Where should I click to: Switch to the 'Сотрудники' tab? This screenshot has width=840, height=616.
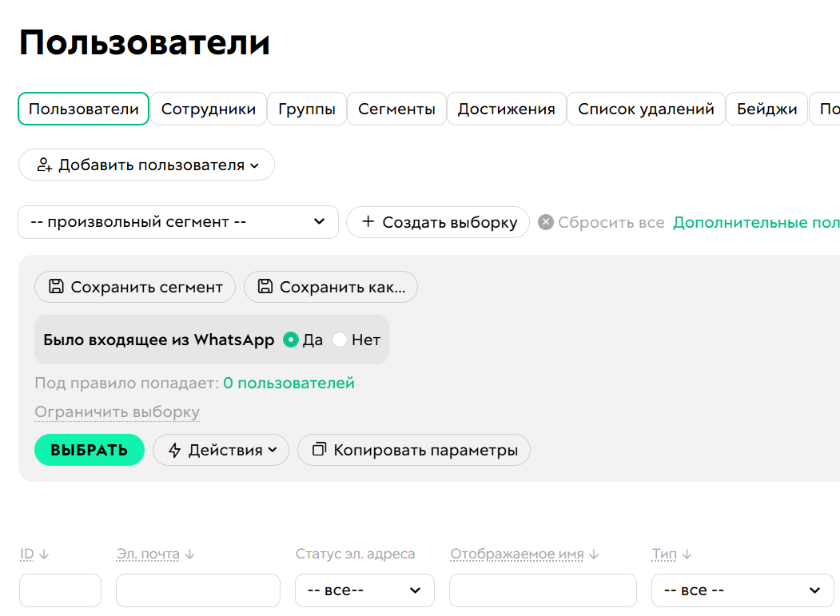[x=209, y=109]
